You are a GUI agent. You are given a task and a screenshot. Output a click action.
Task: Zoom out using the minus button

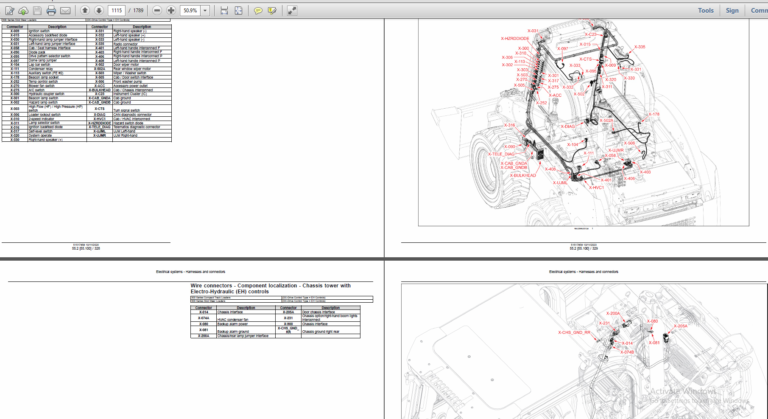point(156,10)
